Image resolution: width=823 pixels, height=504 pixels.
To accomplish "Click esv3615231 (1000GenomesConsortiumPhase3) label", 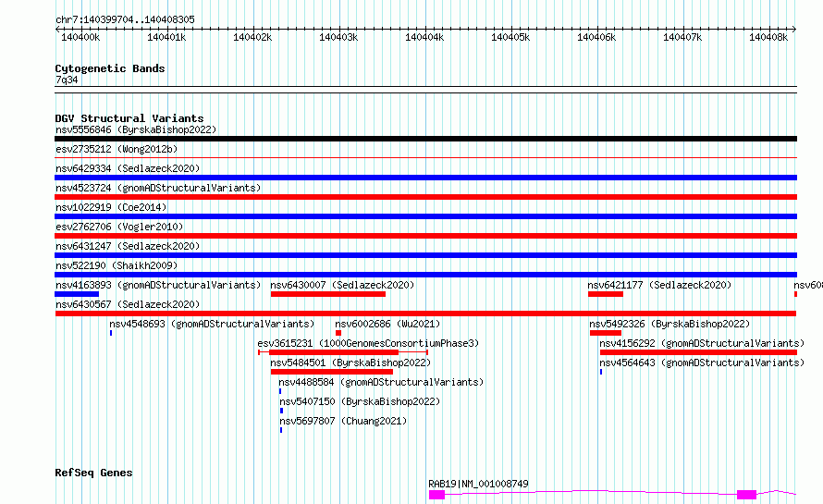I will tap(368, 343).
